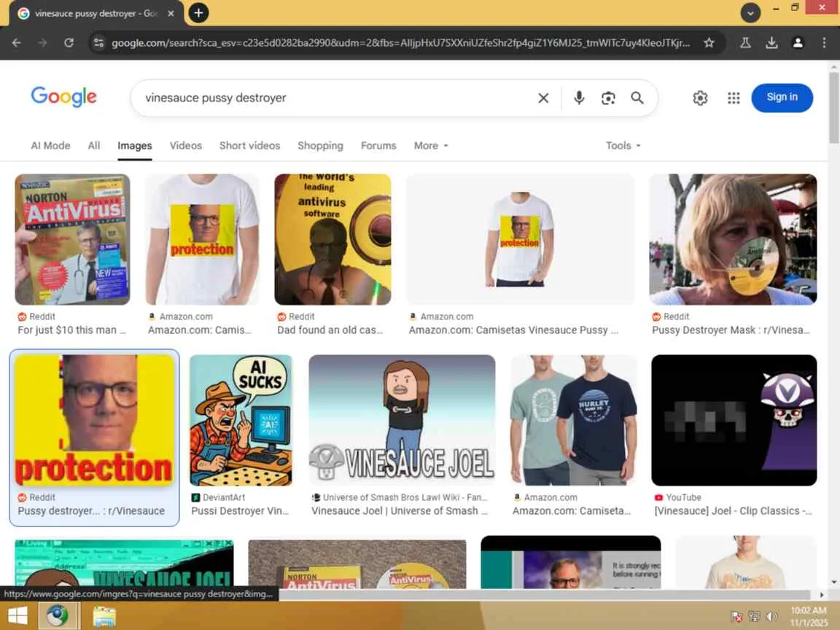Open Chrome from the taskbar
The height and width of the screenshot is (630, 840).
[x=58, y=616]
